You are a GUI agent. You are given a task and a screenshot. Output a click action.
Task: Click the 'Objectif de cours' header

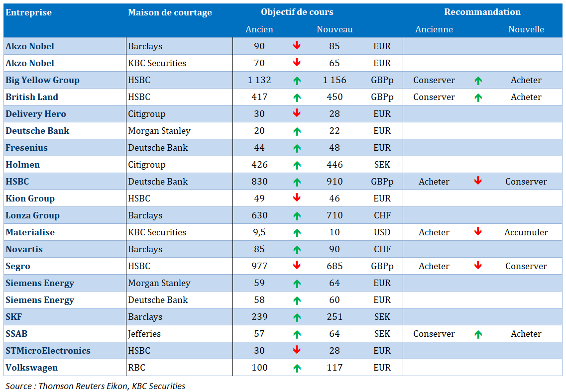[x=297, y=12]
